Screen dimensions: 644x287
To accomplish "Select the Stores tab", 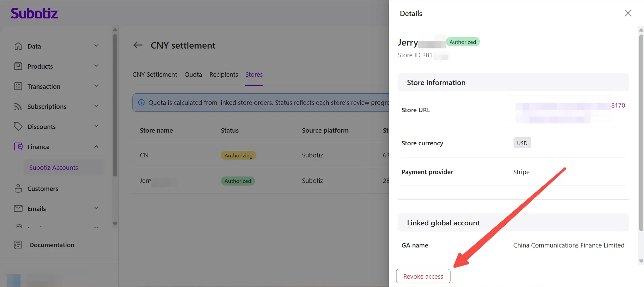I will pos(254,74).
